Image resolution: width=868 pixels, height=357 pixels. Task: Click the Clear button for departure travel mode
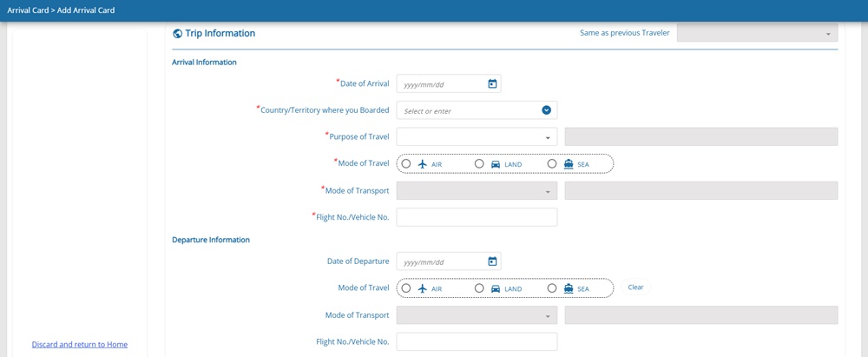point(635,288)
